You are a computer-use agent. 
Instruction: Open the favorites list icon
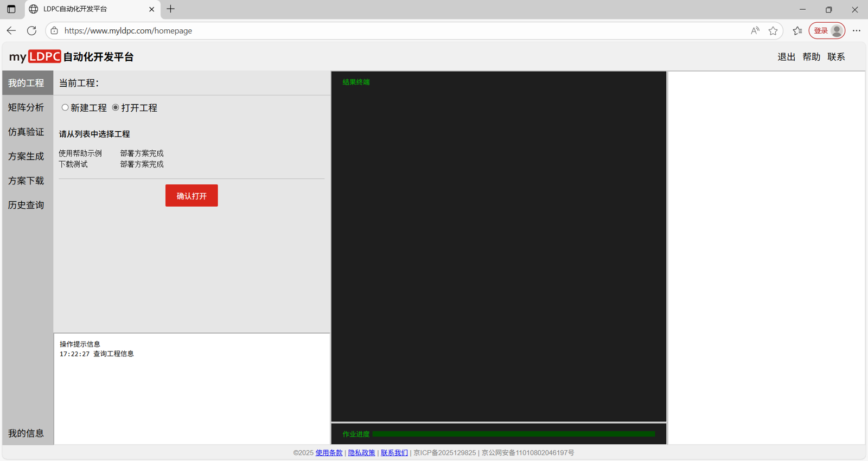pos(797,31)
